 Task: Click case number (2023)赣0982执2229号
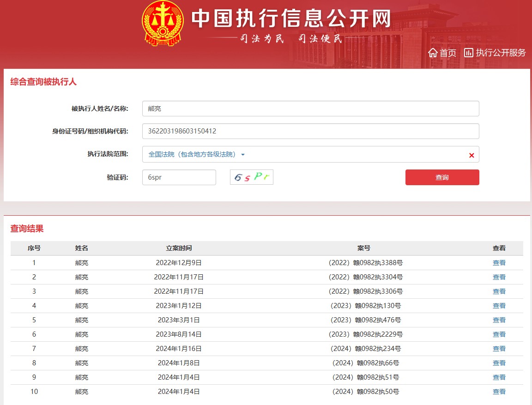pyautogui.click(x=366, y=334)
